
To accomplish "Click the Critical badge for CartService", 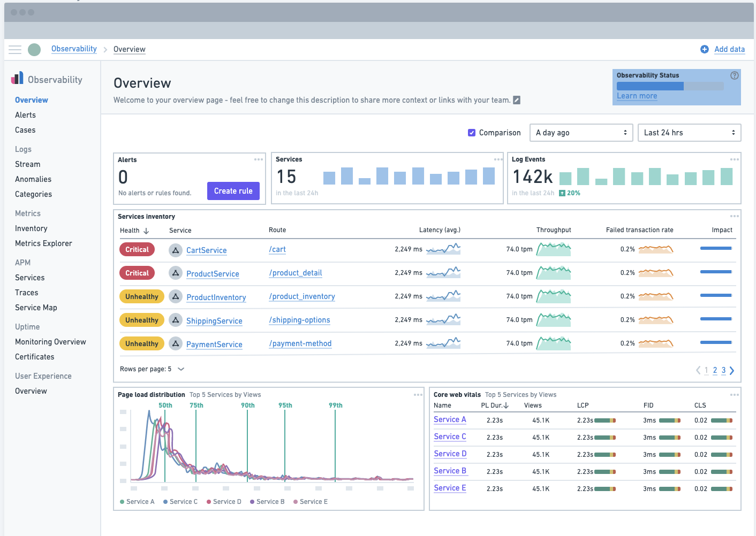I will coord(137,250).
